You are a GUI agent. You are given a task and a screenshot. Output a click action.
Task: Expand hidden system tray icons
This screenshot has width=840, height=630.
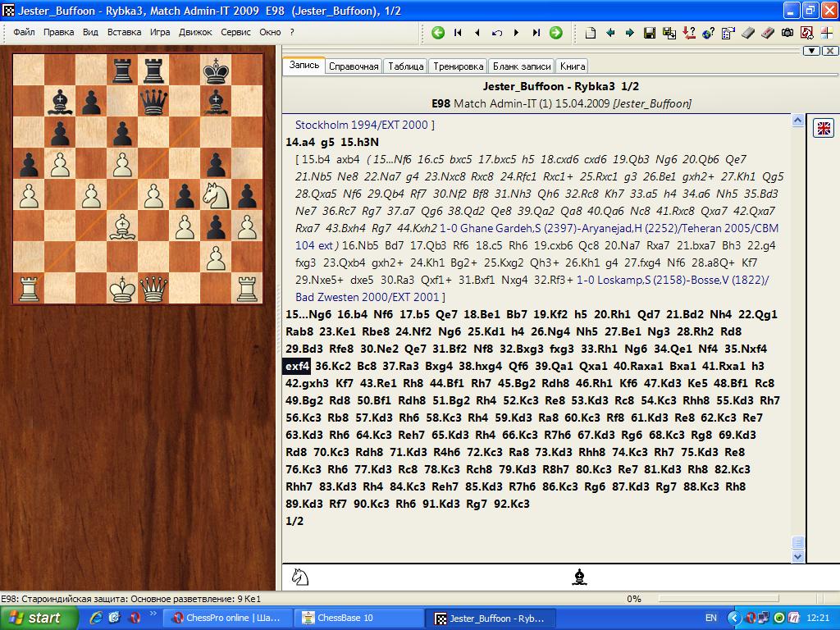[x=734, y=618]
